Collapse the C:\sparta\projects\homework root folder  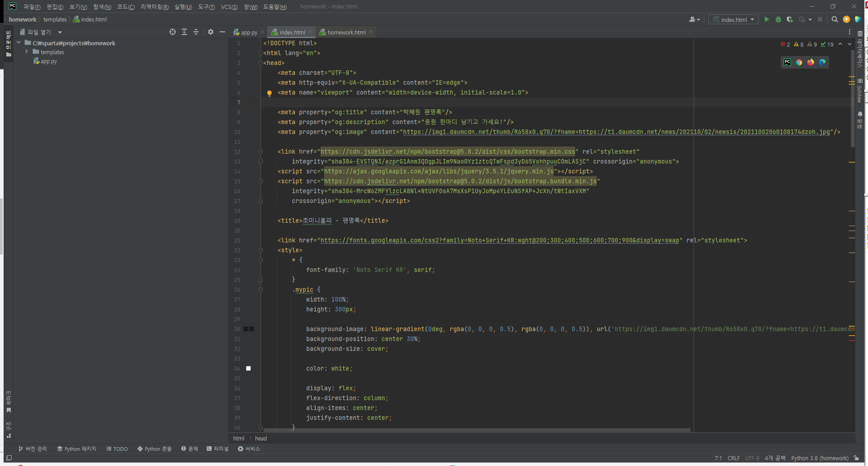click(19, 43)
